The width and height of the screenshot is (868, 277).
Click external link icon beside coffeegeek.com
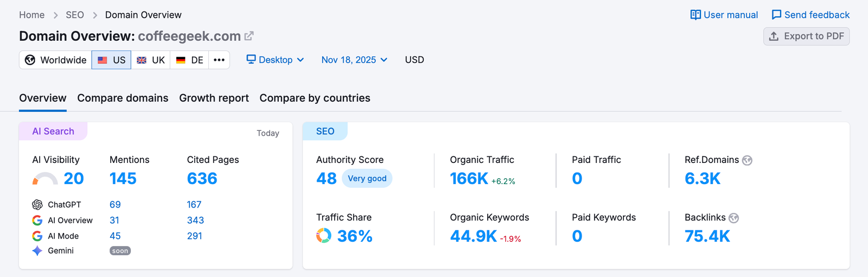click(x=249, y=36)
